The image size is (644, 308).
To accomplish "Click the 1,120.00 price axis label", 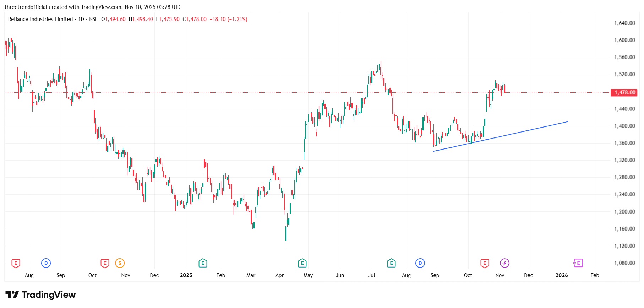I will (x=624, y=246).
